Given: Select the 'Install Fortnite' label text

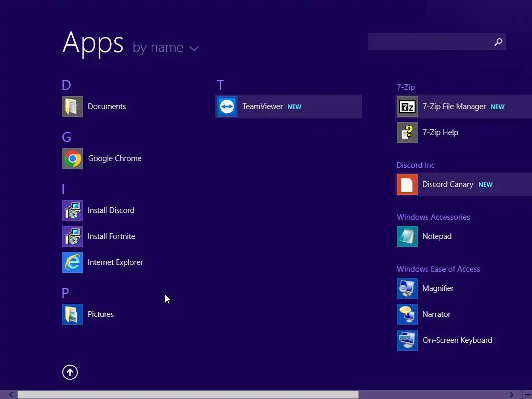Looking at the screenshot, I should point(111,236).
